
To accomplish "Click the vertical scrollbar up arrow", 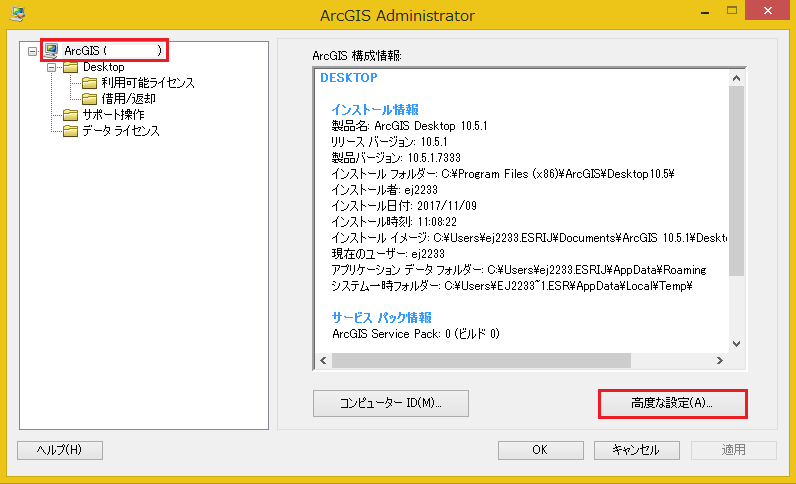I will 737,78.
